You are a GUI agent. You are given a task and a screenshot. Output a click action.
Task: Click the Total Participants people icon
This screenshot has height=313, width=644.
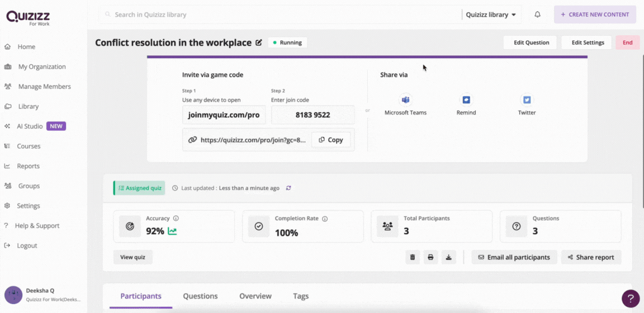point(387,226)
